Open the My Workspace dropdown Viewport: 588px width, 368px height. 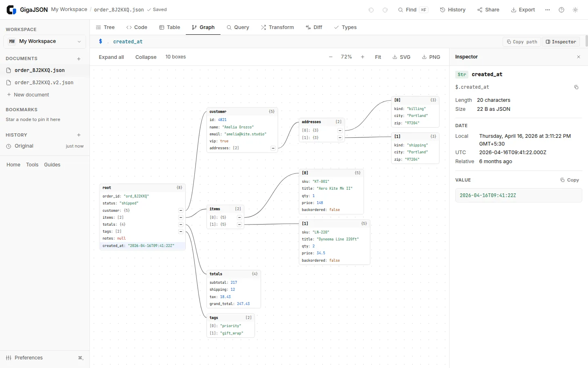[45, 41]
